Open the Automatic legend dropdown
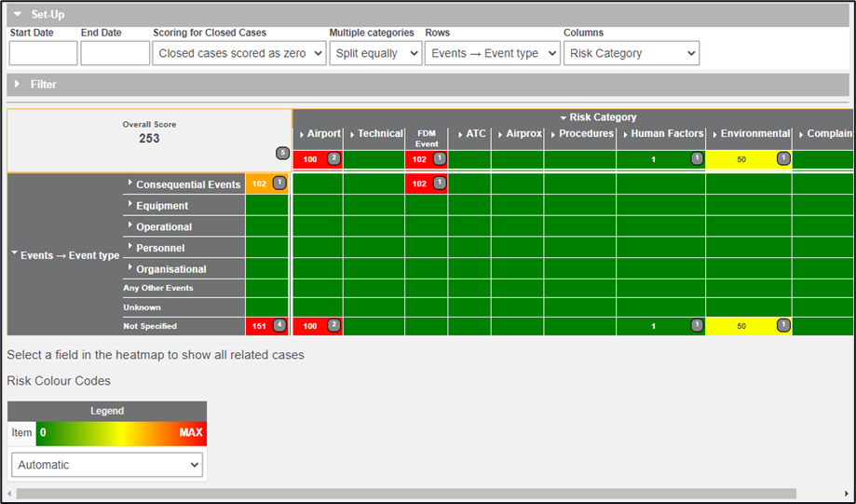 (107, 464)
